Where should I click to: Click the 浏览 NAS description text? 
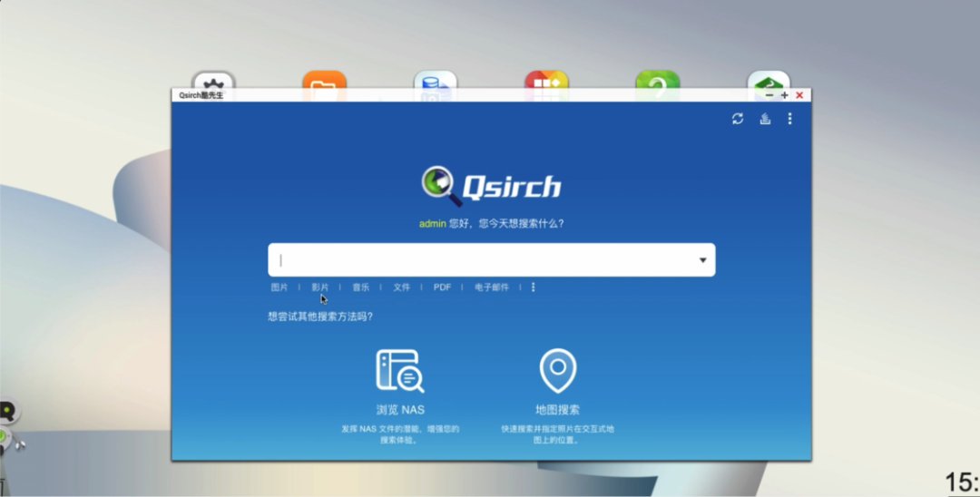(400, 434)
